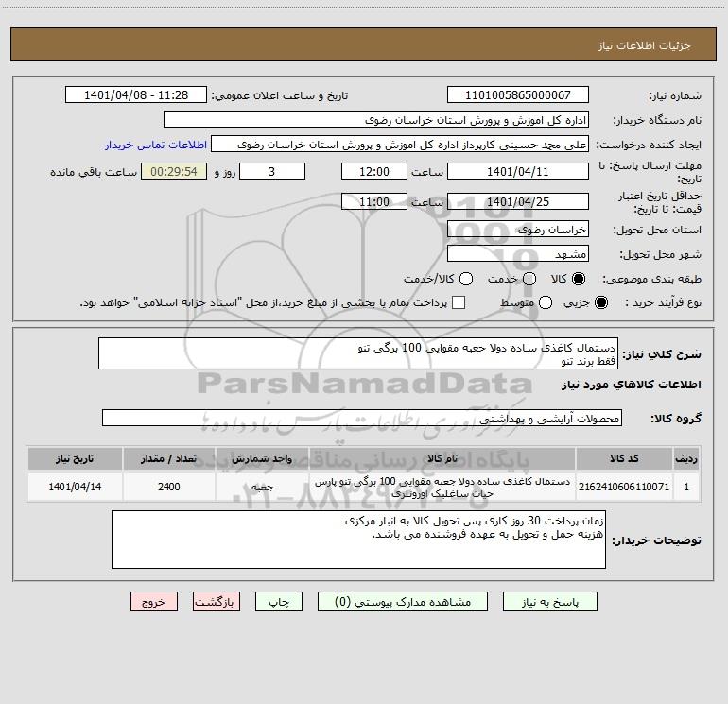728x704 pixels.
Task: Click the response deadline date 1401/04/11 field
Action: [x=518, y=171]
